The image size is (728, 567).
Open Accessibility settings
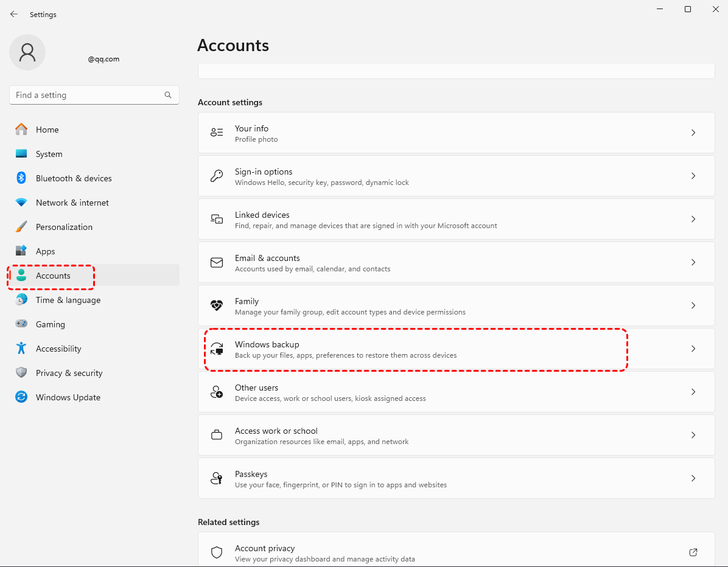94,349
